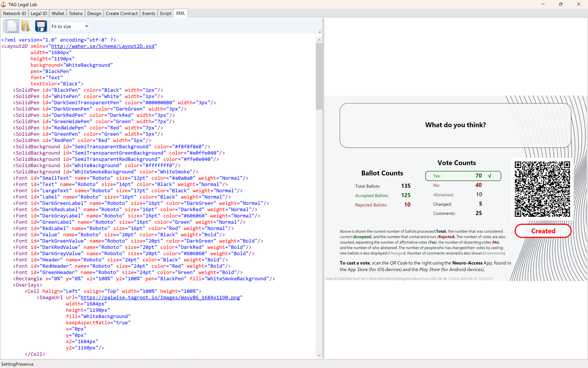Click the 'Vote Counts' heading
588x368 pixels.
[457, 163]
